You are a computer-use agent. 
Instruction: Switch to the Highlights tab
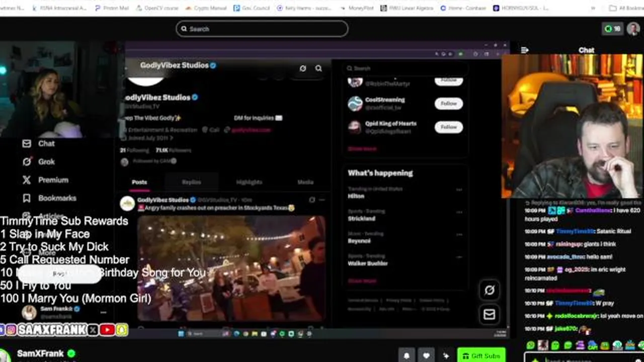click(249, 182)
